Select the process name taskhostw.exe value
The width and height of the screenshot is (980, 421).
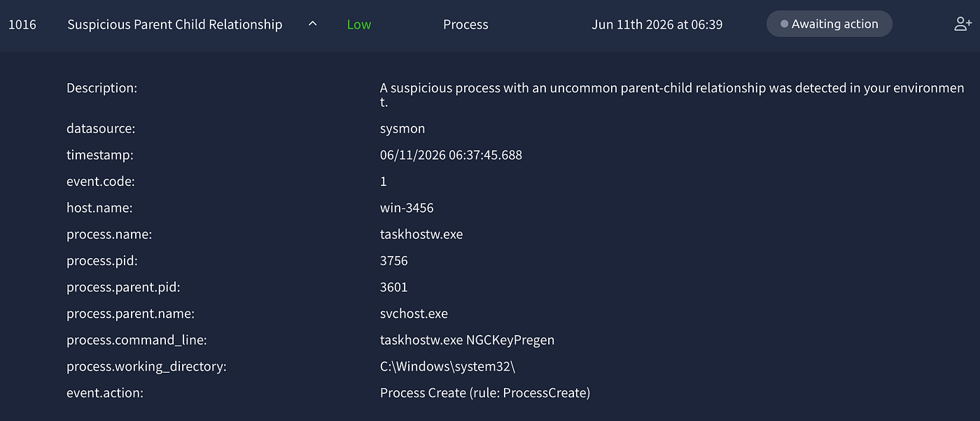(421, 234)
